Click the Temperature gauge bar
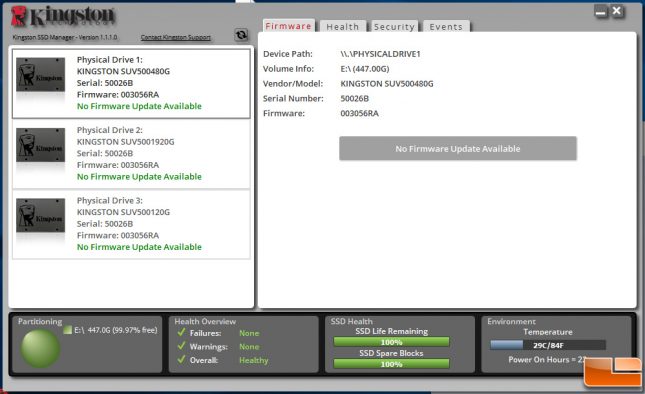645x394 pixels. (x=548, y=345)
